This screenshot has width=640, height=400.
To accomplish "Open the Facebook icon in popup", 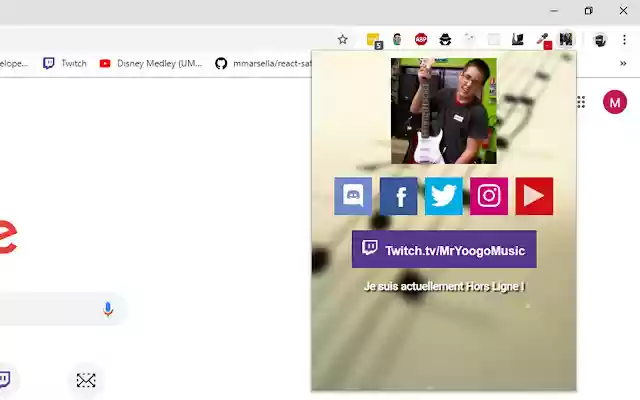I will pos(398,196).
